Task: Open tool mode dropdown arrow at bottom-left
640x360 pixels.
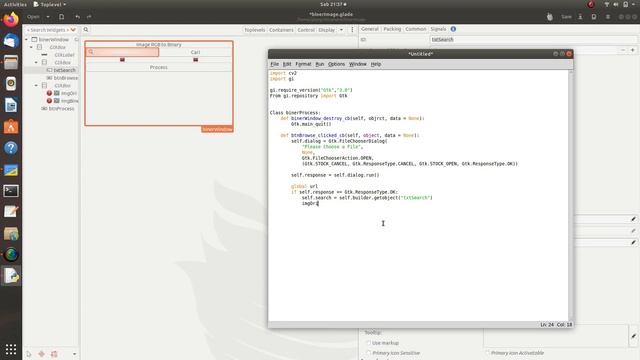Action: pos(74,354)
